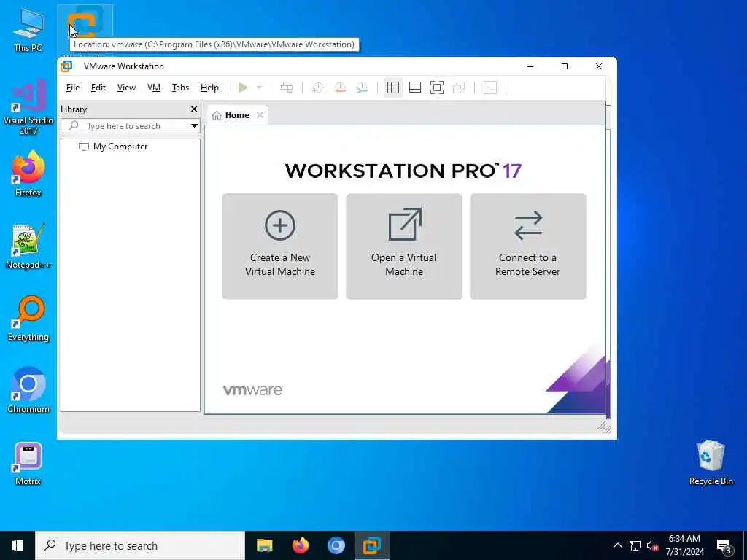
Task: Open Chromium from the taskbar
Action: pyautogui.click(x=336, y=545)
